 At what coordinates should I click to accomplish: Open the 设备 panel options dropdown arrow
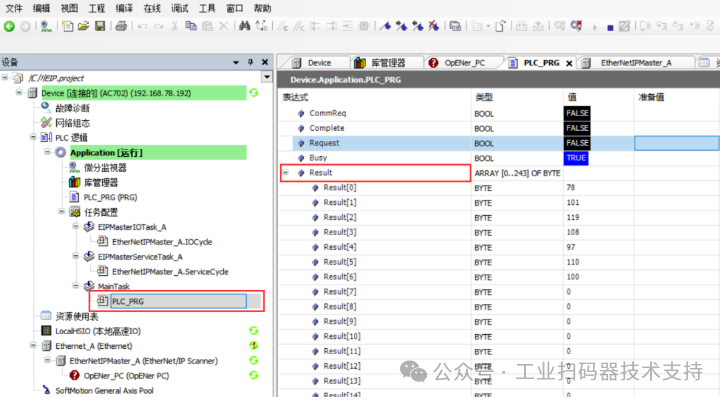[236, 63]
